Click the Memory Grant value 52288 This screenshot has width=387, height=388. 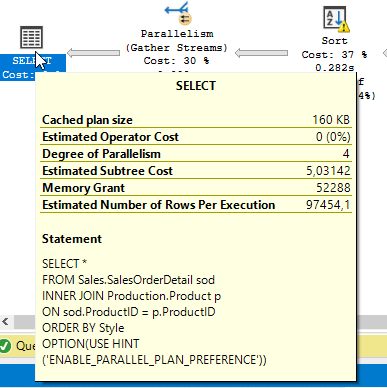(333, 188)
